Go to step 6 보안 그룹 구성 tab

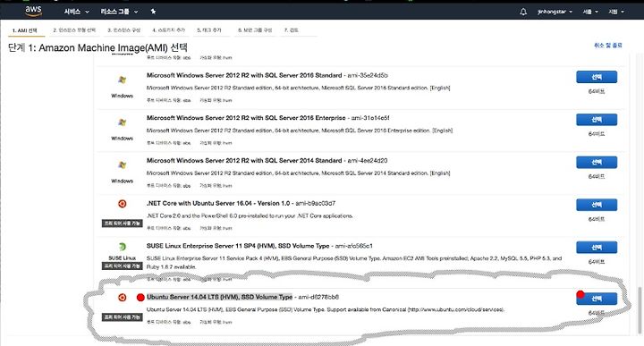[x=255, y=30]
